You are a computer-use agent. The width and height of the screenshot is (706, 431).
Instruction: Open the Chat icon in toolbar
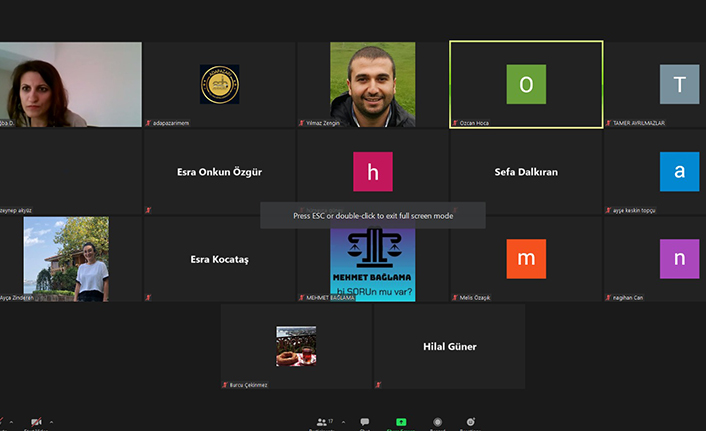click(365, 422)
